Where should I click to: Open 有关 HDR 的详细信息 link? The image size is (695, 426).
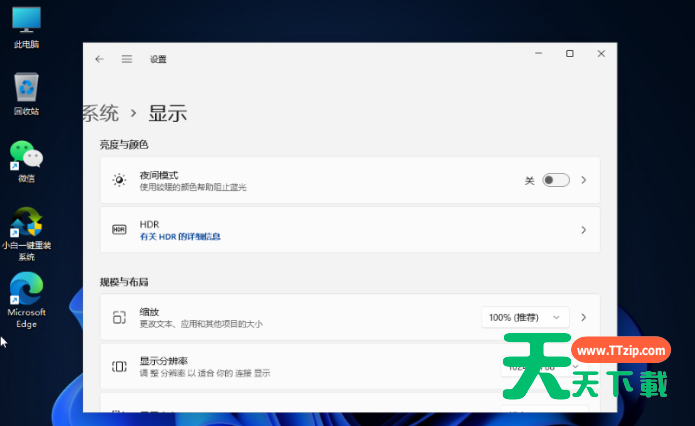click(180, 237)
